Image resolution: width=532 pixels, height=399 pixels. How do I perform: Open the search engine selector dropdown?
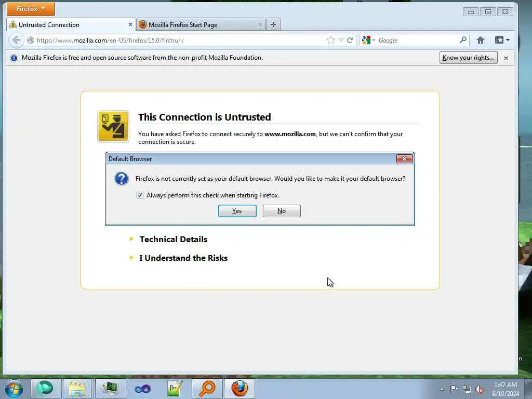(x=369, y=41)
